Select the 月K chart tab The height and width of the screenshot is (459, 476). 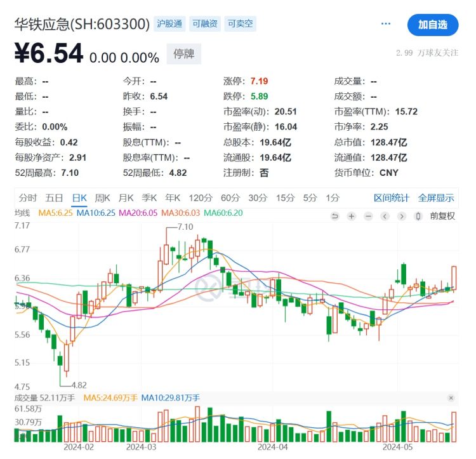pos(126,198)
